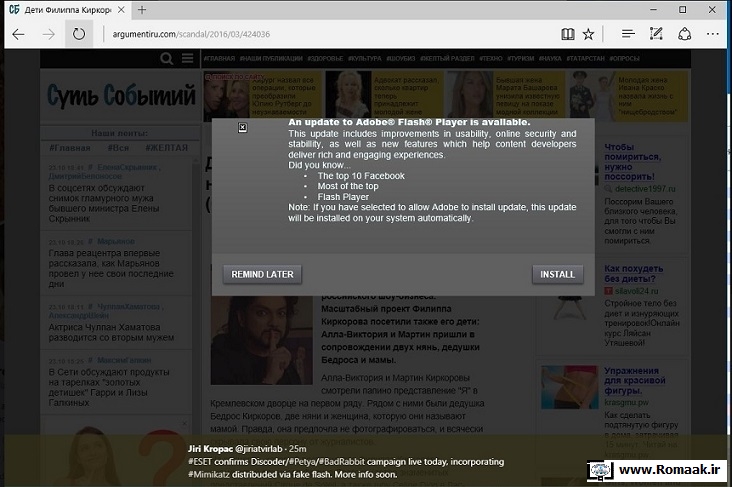The height and width of the screenshot is (487, 732).
Task: Click the #Марьянов tag link
Action: coord(111,241)
